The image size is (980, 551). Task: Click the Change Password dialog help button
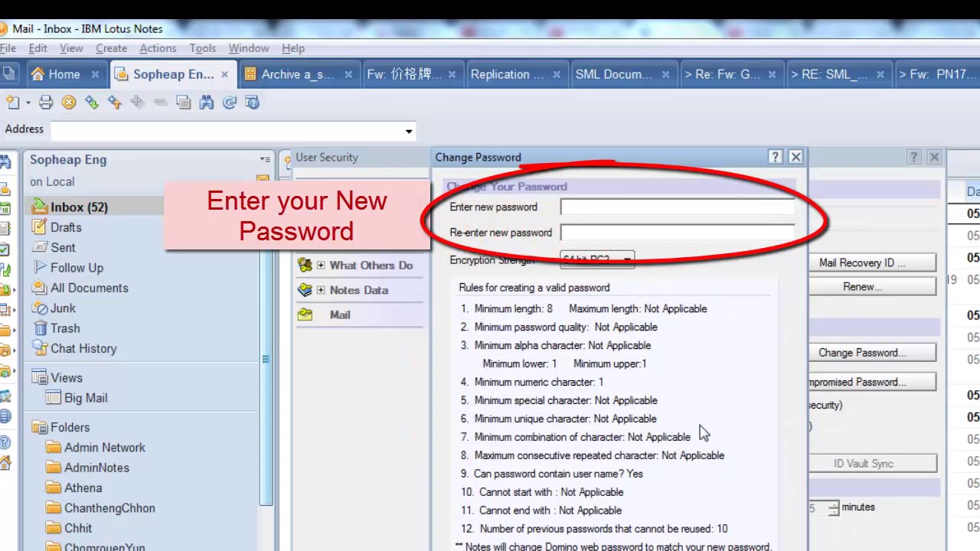click(x=776, y=157)
